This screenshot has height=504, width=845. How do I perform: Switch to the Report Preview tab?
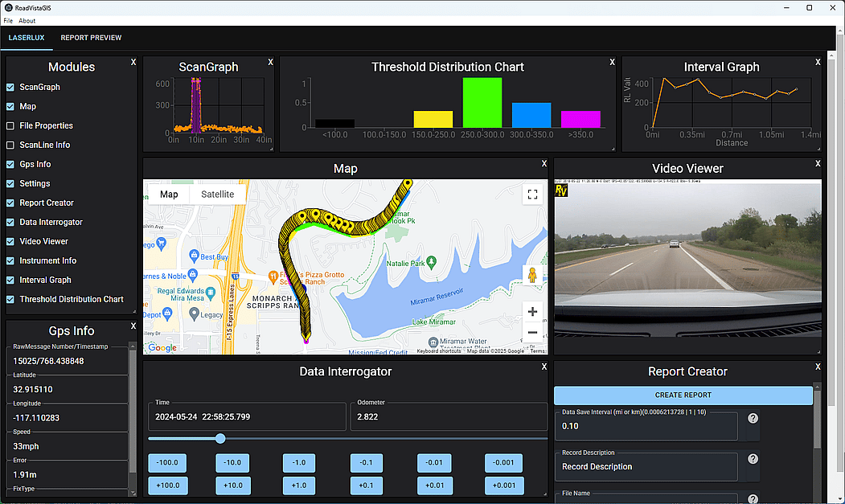(x=91, y=38)
